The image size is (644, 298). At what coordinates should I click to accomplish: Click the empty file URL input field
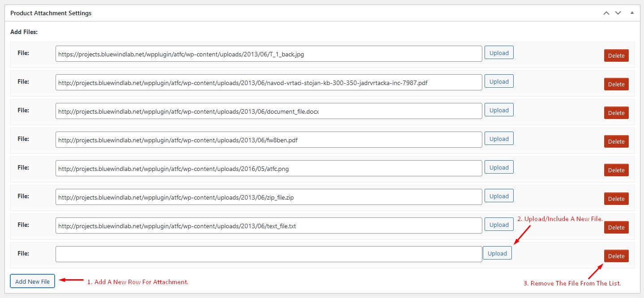pos(269,254)
